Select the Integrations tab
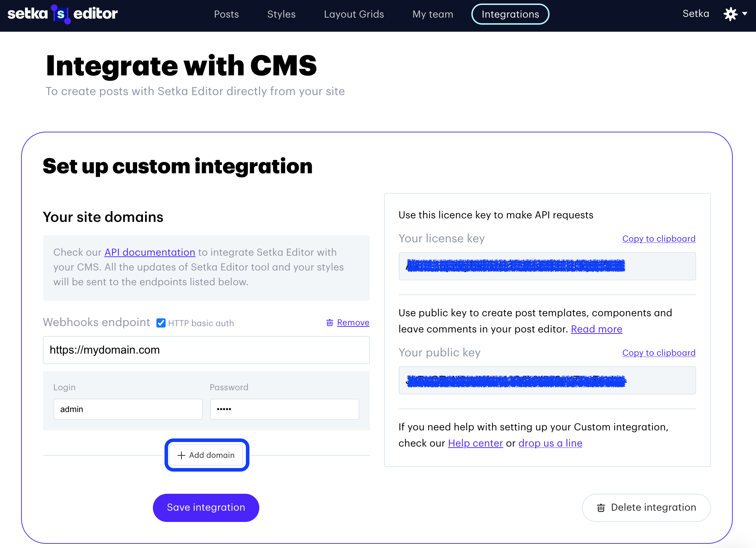 pyautogui.click(x=510, y=14)
